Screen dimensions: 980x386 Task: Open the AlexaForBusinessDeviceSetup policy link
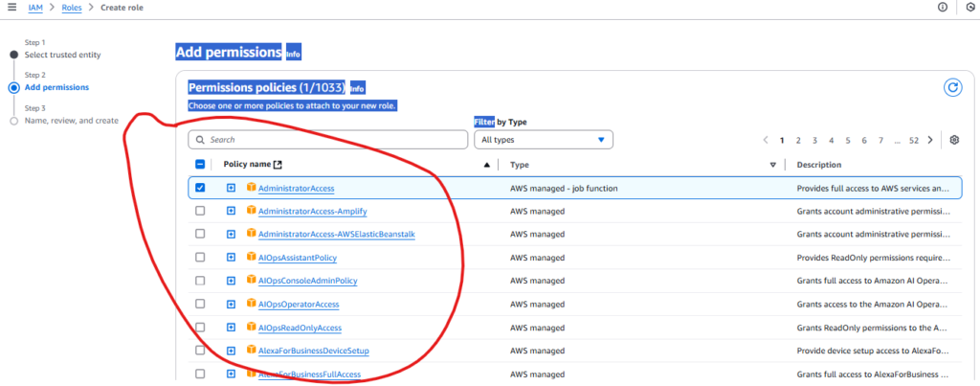pyautogui.click(x=313, y=351)
